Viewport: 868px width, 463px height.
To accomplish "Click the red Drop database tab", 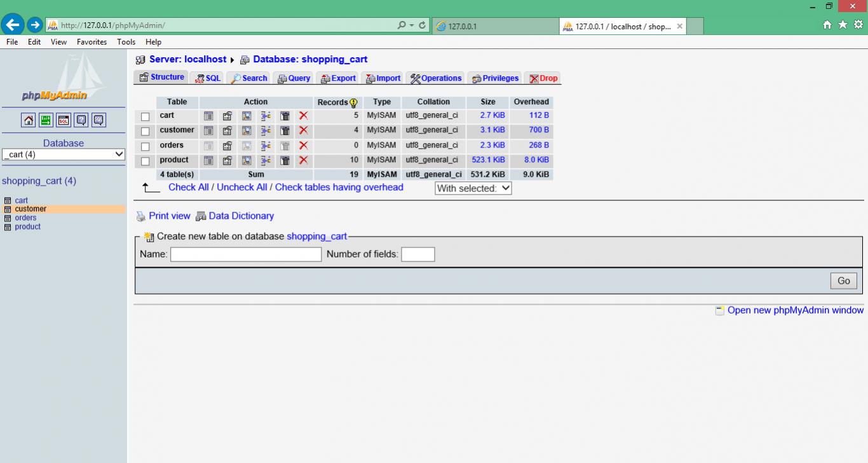I will click(x=543, y=78).
